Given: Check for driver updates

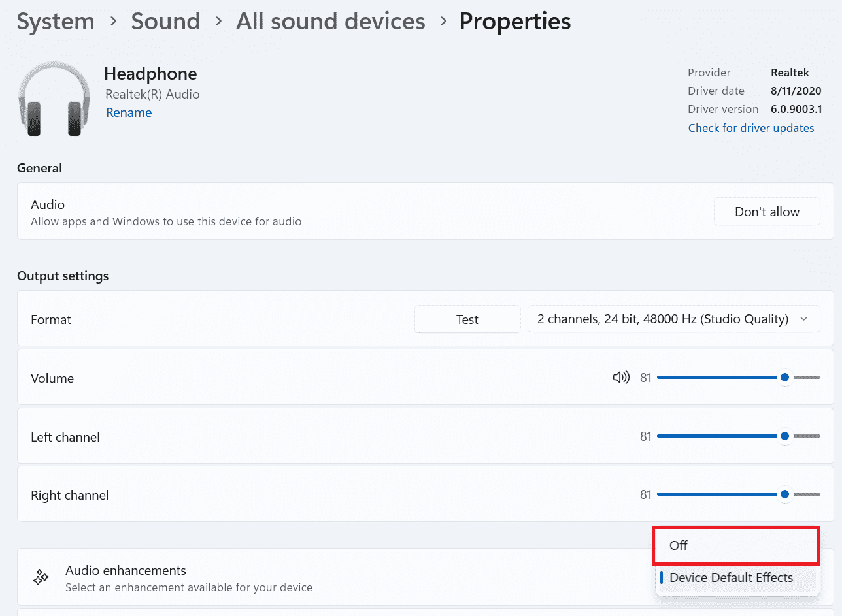Looking at the screenshot, I should click(x=750, y=128).
